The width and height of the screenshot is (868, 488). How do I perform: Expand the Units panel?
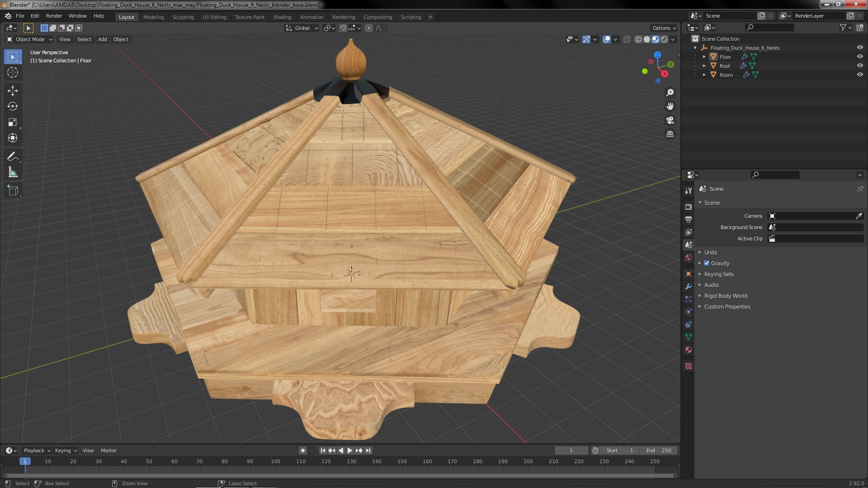710,252
